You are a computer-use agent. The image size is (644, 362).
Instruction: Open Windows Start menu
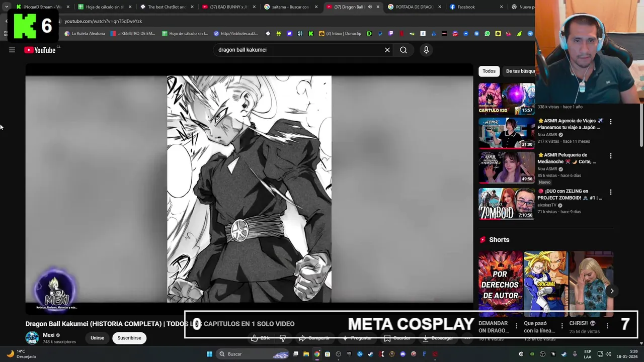[209, 354]
